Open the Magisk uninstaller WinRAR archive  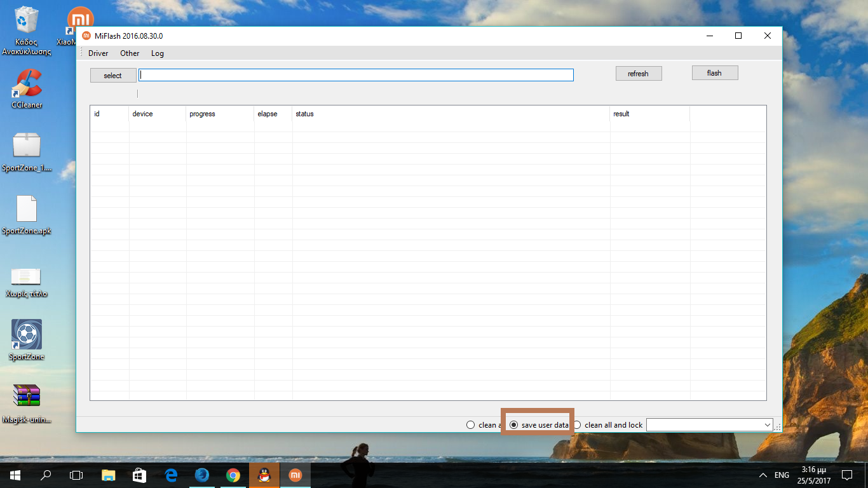[x=27, y=395]
